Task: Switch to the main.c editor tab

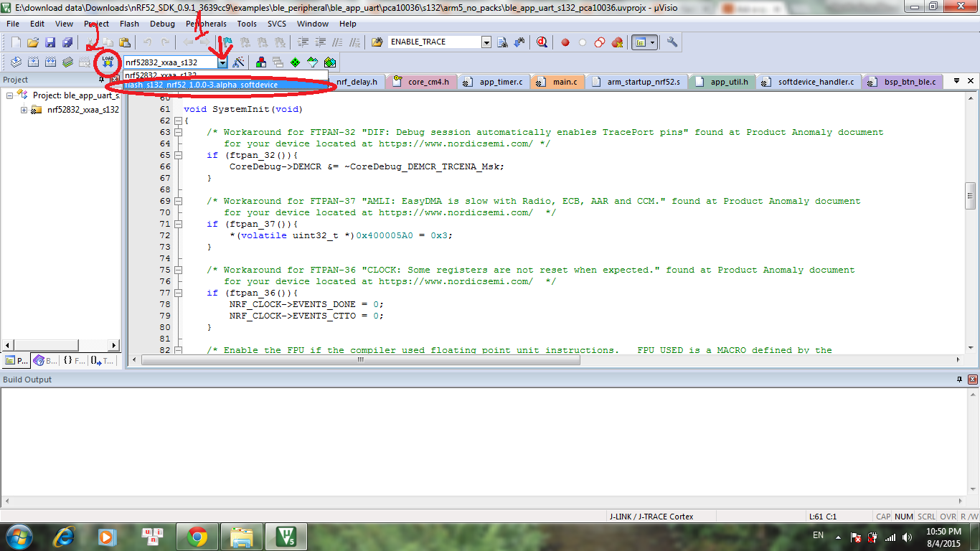Action: tap(557, 82)
